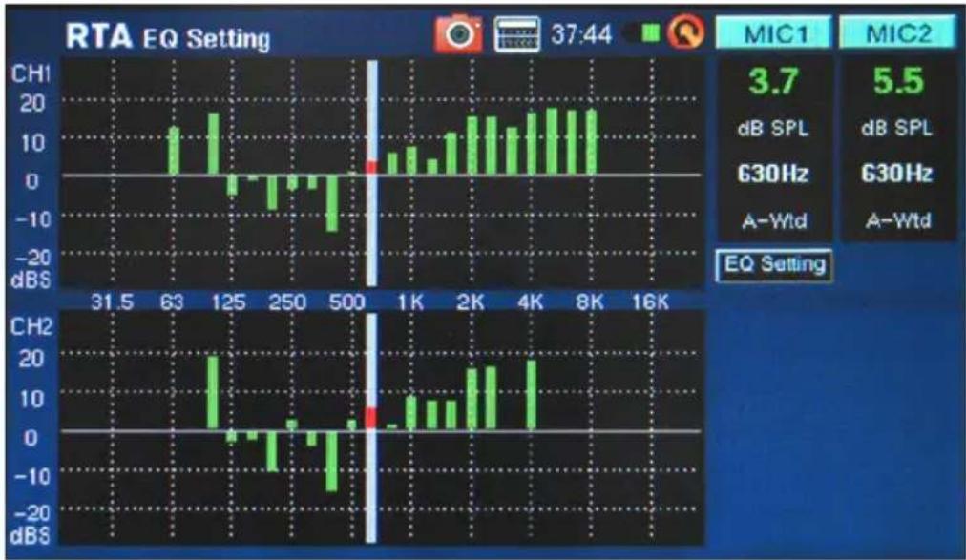Image resolution: width=966 pixels, height=560 pixels.
Task: Tap the 125 frequency axis label
Action: click(228, 302)
